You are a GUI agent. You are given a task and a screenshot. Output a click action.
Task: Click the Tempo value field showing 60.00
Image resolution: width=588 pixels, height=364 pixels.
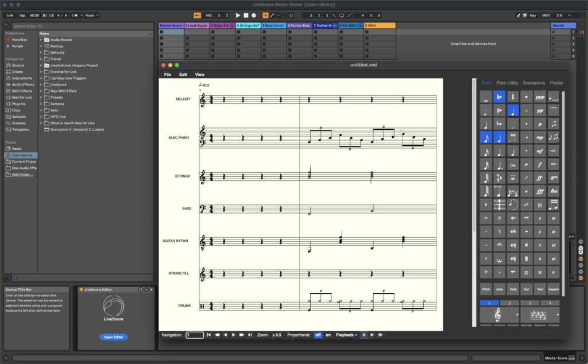click(x=34, y=15)
